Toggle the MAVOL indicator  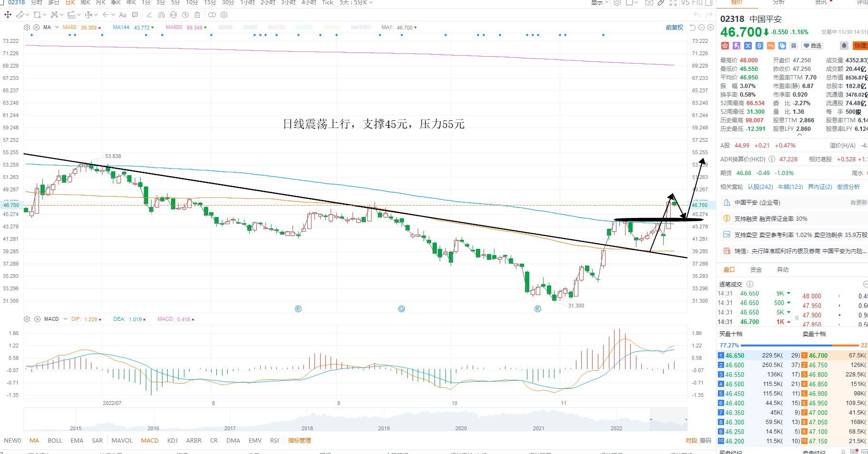[122, 440]
